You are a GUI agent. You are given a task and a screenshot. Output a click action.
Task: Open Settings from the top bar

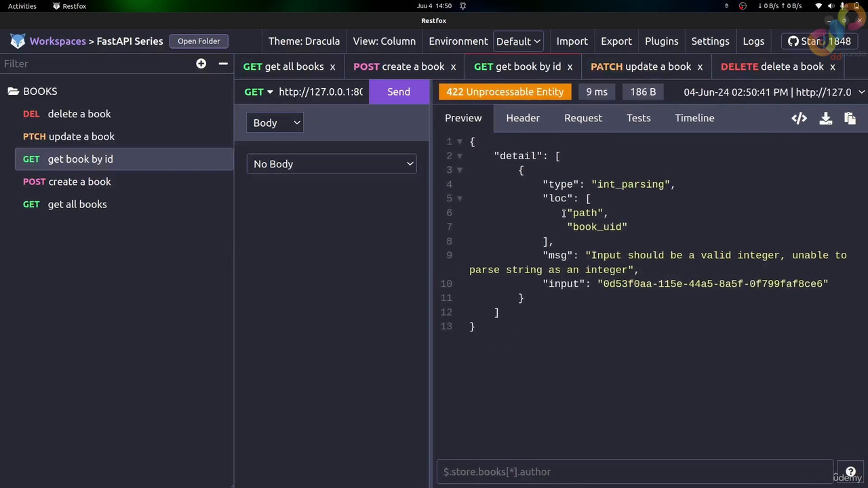(710, 41)
